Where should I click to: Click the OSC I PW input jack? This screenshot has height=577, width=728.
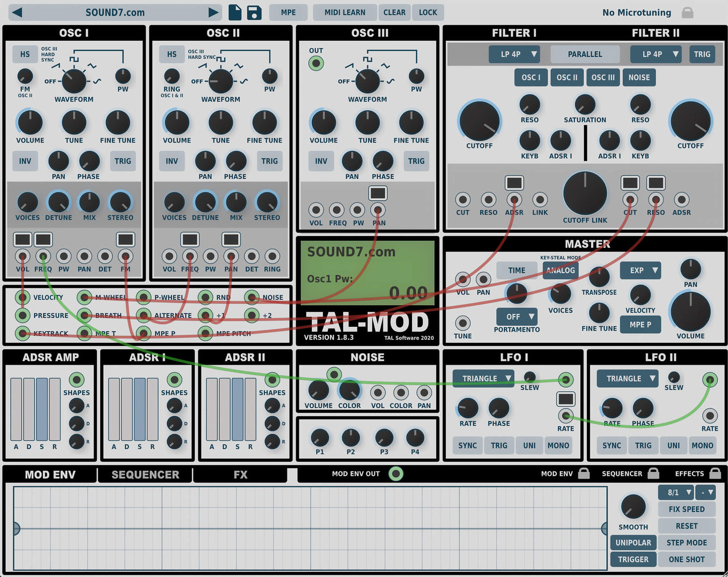[x=63, y=256]
